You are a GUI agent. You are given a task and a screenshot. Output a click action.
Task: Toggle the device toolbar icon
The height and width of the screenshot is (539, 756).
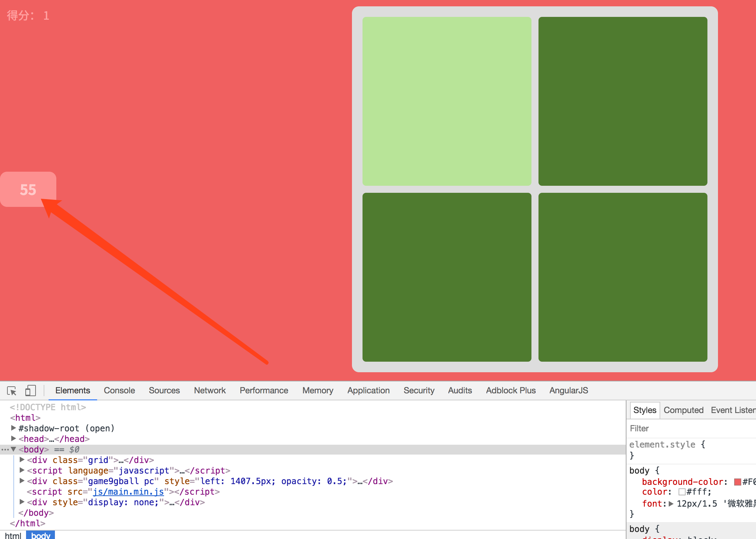click(x=31, y=391)
